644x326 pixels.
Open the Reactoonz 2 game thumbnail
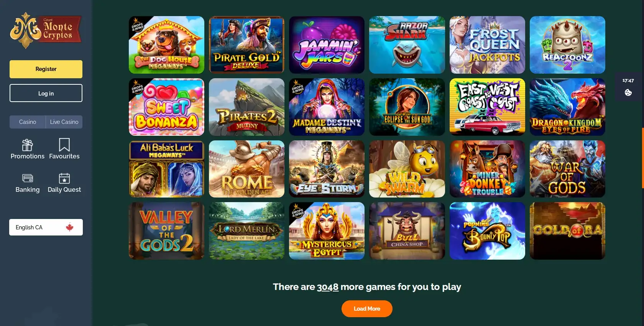click(x=567, y=45)
